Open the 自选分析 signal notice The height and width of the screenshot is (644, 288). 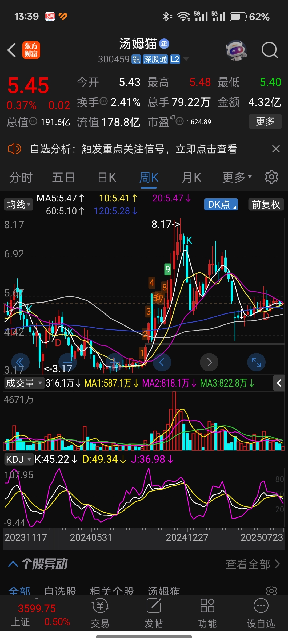(x=134, y=149)
